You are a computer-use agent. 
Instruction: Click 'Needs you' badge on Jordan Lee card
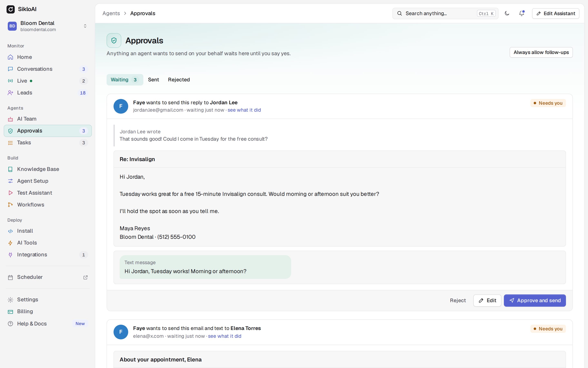point(548,103)
